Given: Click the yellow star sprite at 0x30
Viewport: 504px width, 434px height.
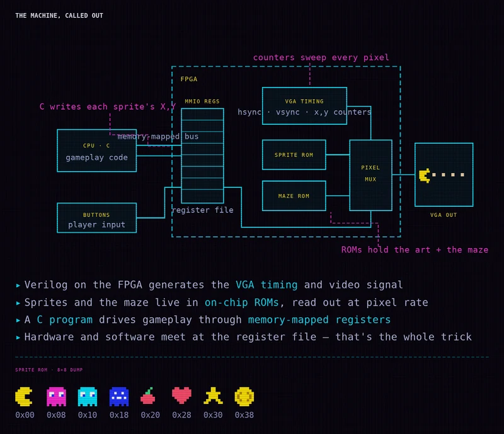Looking at the screenshot, I should click(213, 396).
